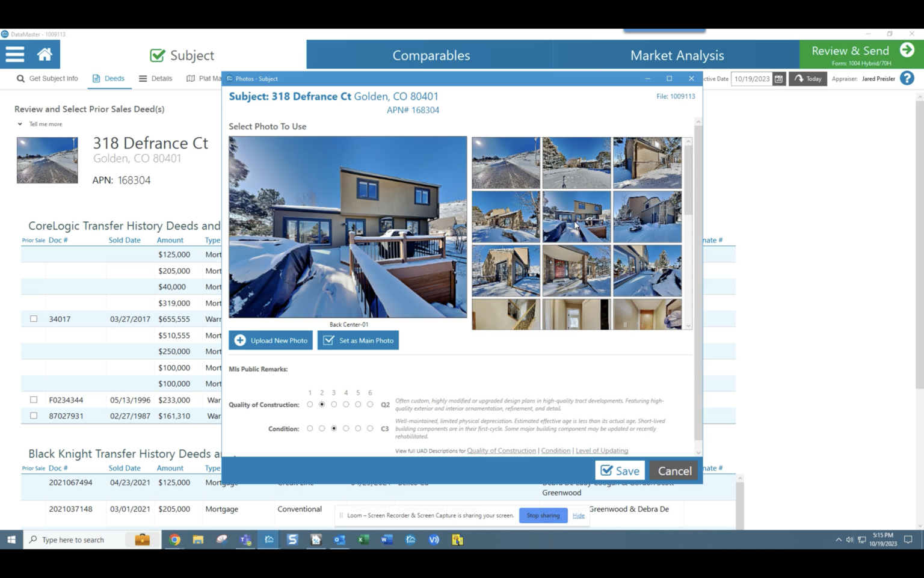Open Outlook from the taskbar
This screenshot has height=578, width=924.
point(339,540)
